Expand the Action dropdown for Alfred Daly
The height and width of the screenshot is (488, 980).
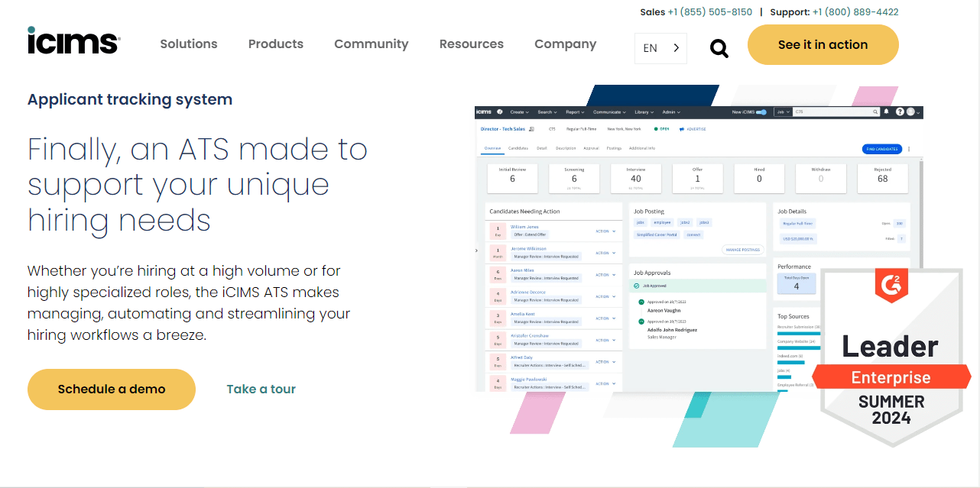tap(605, 362)
